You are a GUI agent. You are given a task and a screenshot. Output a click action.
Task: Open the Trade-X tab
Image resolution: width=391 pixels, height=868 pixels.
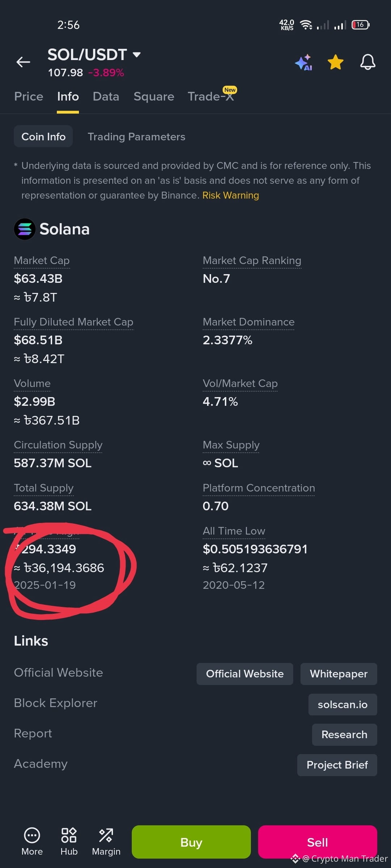coord(211,97)
